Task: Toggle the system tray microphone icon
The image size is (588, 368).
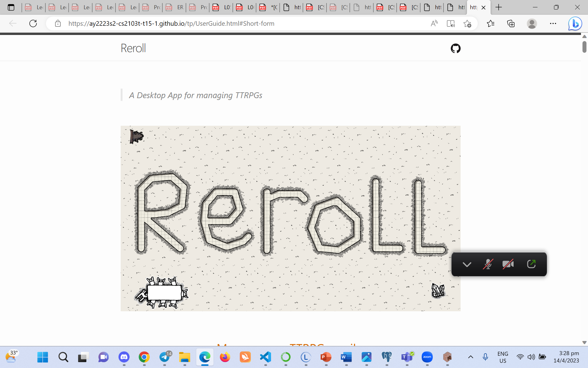Action: click(485, 357)
